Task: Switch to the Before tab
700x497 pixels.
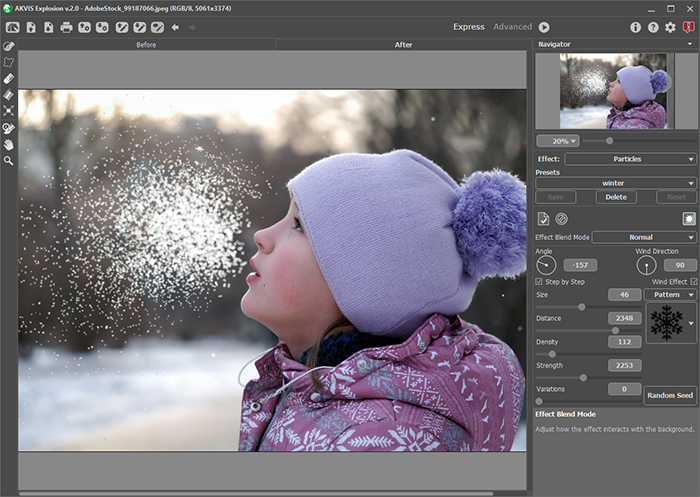Action: pos(144,45)
